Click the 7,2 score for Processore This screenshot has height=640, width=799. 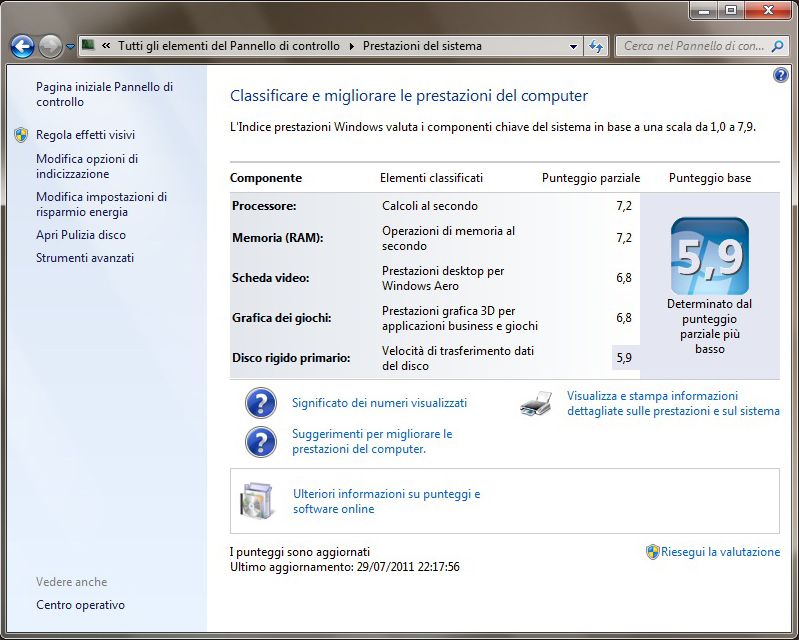[x=624, y=206]
